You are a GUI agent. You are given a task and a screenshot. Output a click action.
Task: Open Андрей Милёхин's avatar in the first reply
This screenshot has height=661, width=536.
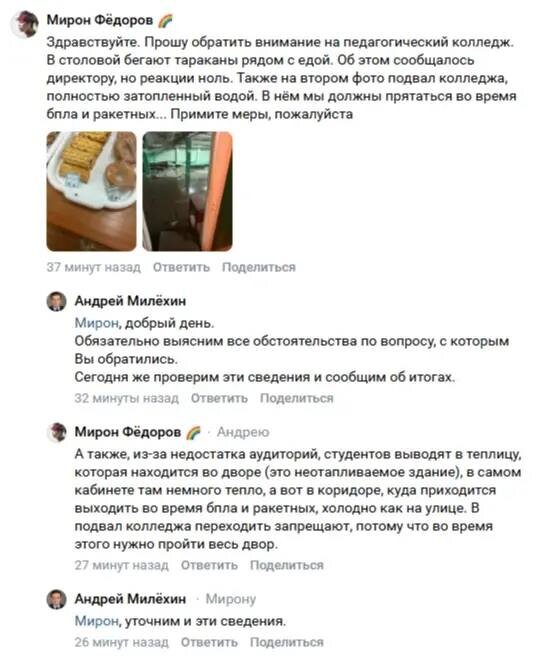[57, 302]
